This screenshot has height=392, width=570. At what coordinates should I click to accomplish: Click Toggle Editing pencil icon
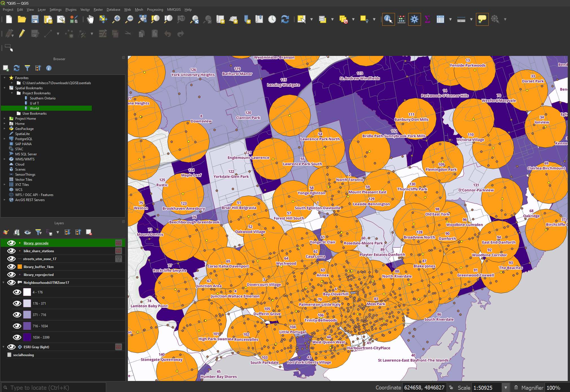22,34
